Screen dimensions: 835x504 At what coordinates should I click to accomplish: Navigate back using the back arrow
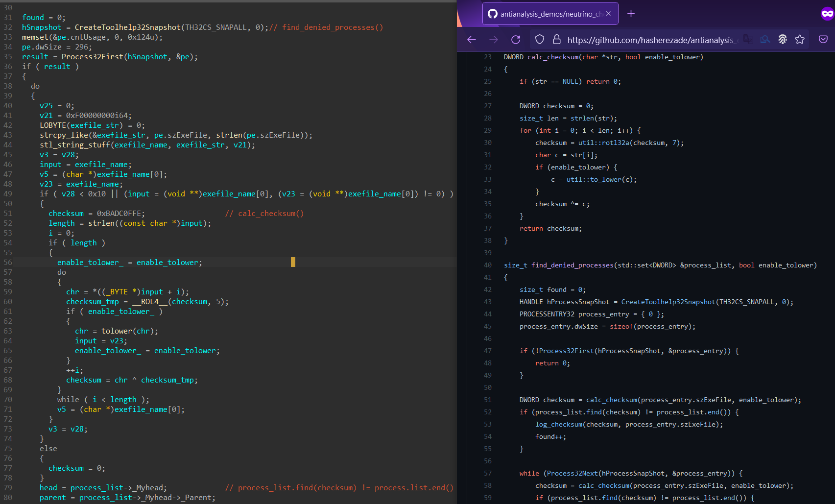pos(471,40)
